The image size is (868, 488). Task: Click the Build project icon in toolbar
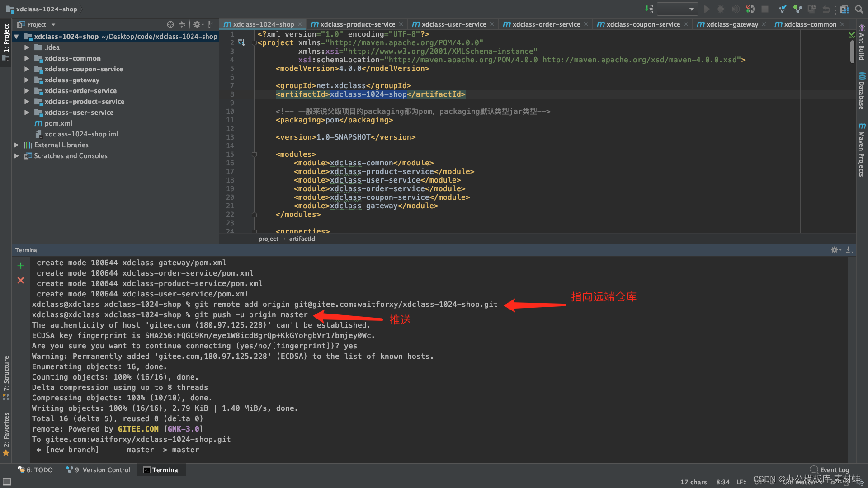click(649, 9)
